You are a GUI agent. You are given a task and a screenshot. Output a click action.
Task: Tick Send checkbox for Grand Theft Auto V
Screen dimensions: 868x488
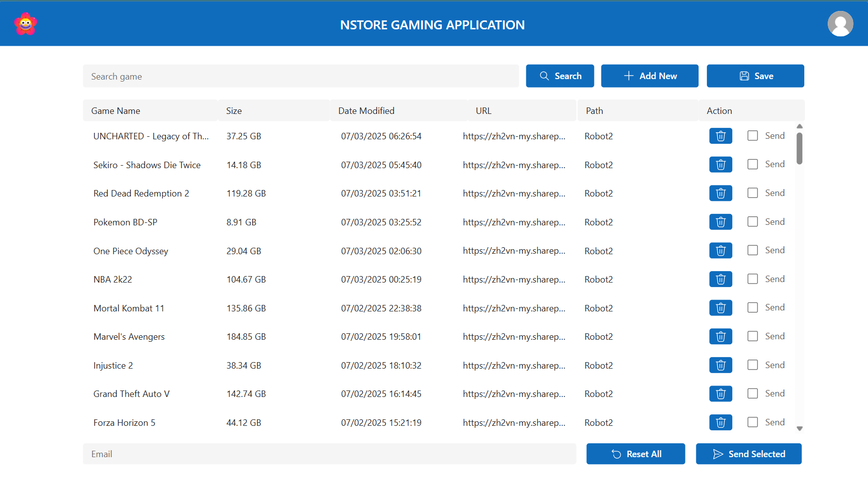pos(753,393)
